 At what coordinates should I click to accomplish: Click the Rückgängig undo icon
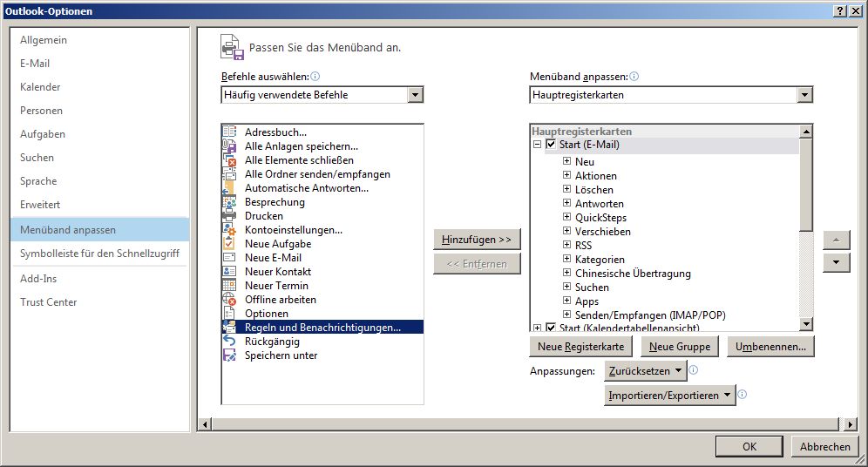(229, 342)
